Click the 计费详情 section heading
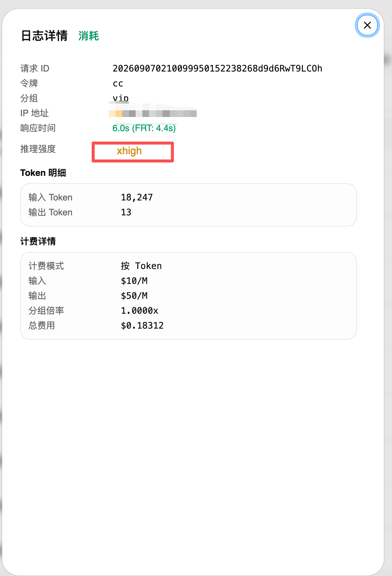Image resolution: width=392 pixels, height=576 pixels. click(x=38, y=241)
